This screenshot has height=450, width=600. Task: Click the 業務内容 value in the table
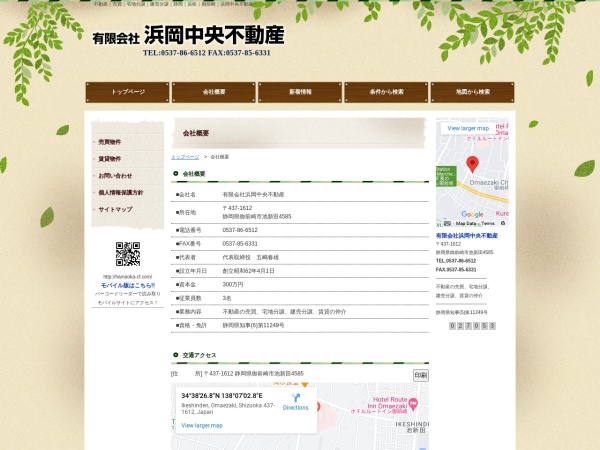[284, 312]
